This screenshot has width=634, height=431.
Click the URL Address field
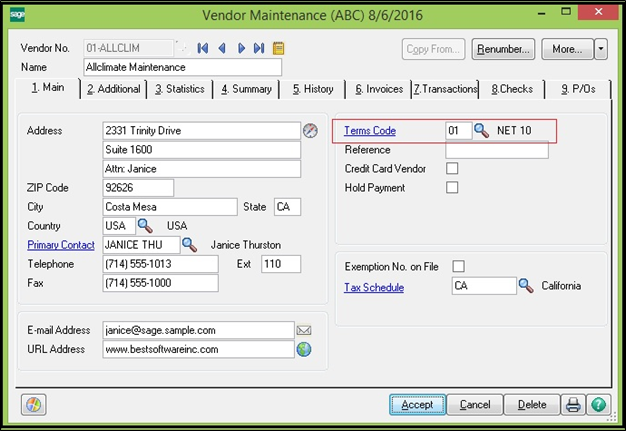pos(199,349)
